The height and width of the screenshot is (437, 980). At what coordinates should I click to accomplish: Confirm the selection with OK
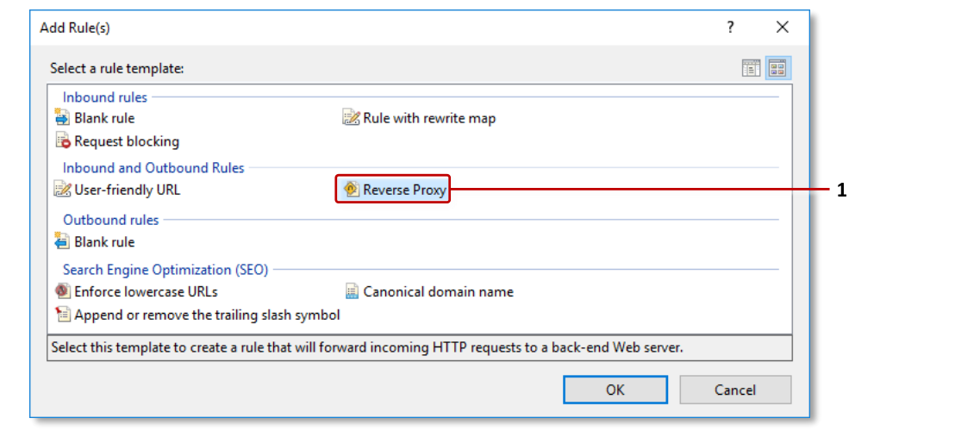(615, 390)
